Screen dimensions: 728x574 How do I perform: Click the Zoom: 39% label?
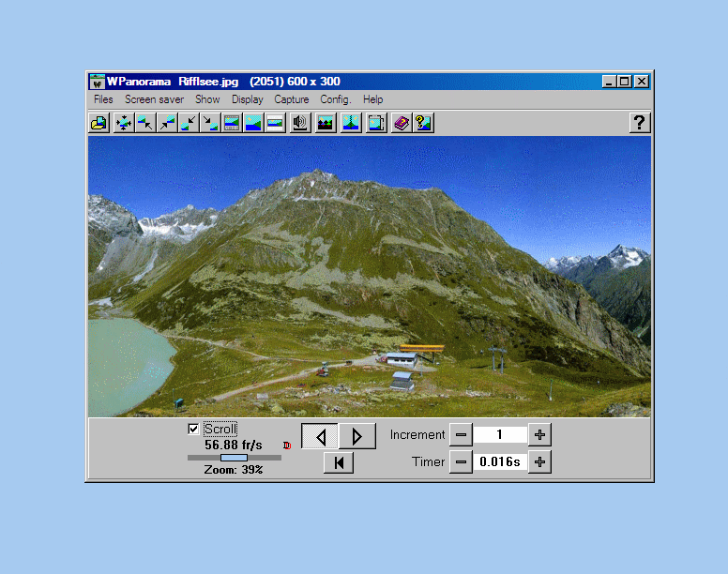234,470
